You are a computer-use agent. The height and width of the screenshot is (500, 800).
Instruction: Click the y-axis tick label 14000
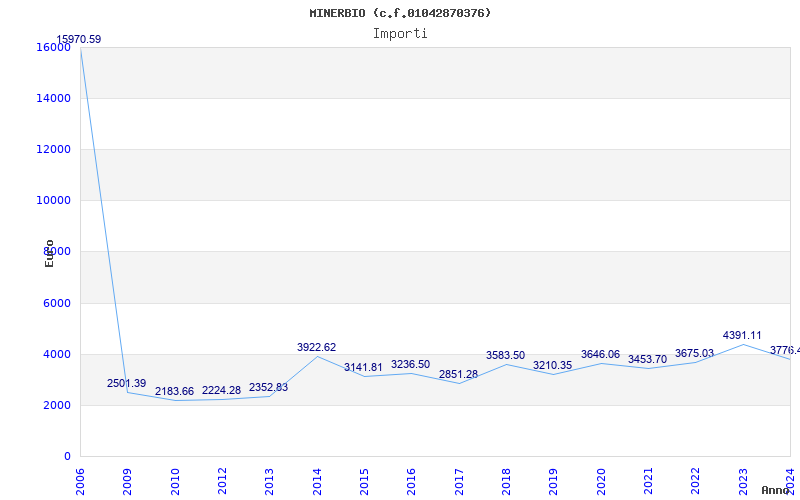[54, 98]
